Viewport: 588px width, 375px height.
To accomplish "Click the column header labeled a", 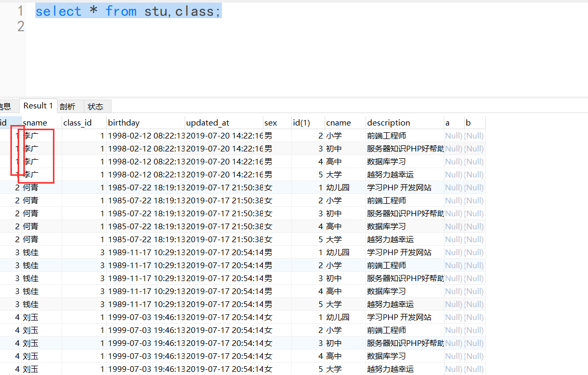I will pyautogui.click(x=448, y=122).
